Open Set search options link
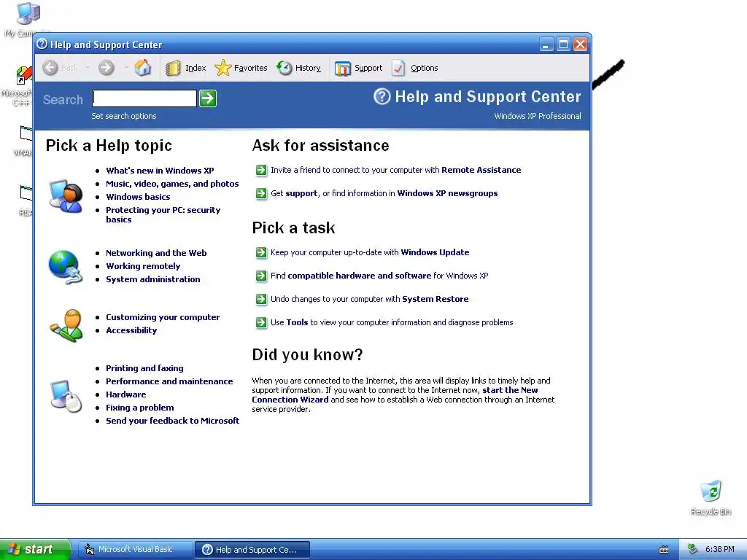Image resolution: width=747 pixels, height=560 pixels. pos(124,116)
